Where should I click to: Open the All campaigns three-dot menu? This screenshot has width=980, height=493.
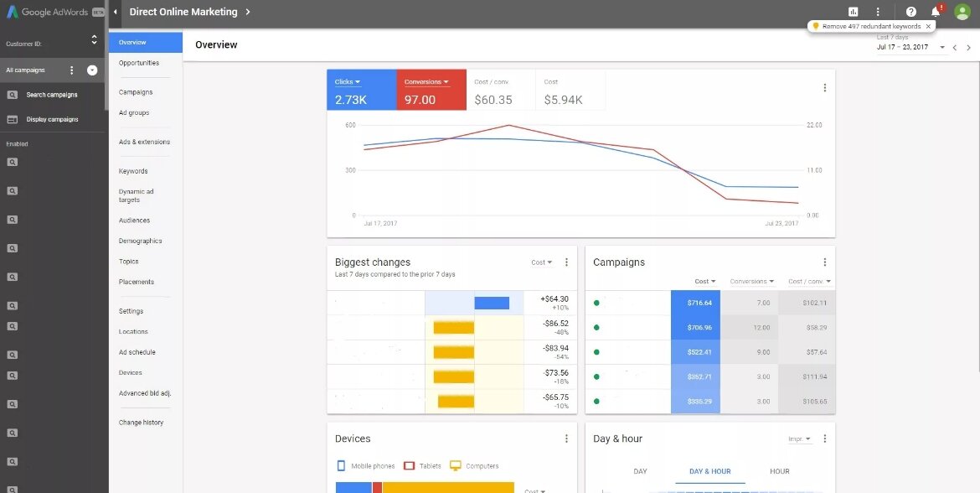point(72,70)
